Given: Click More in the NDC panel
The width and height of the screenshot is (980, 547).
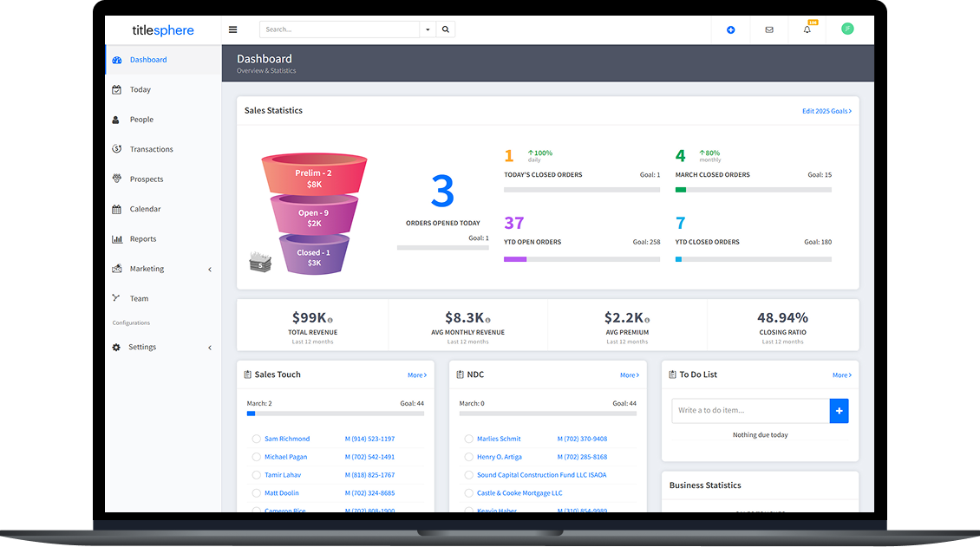Looking at the screenshot, I should [630, 375].
